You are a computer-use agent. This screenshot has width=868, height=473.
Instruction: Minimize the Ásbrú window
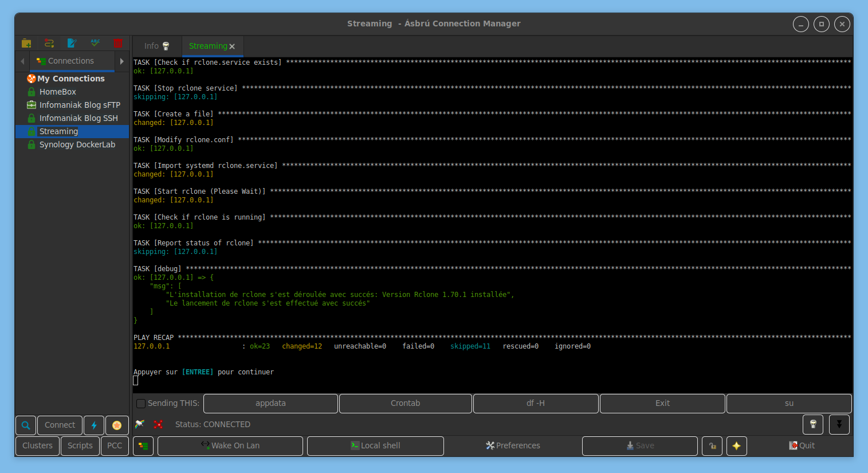801,24
